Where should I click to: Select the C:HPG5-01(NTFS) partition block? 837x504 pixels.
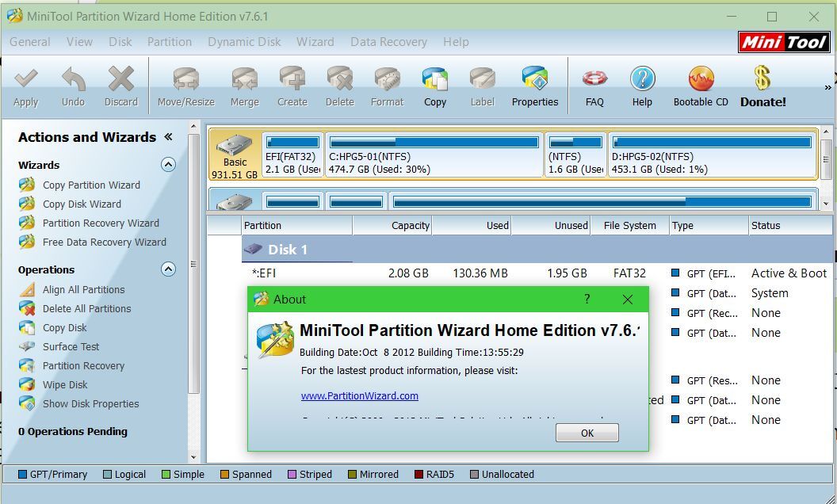434,155
